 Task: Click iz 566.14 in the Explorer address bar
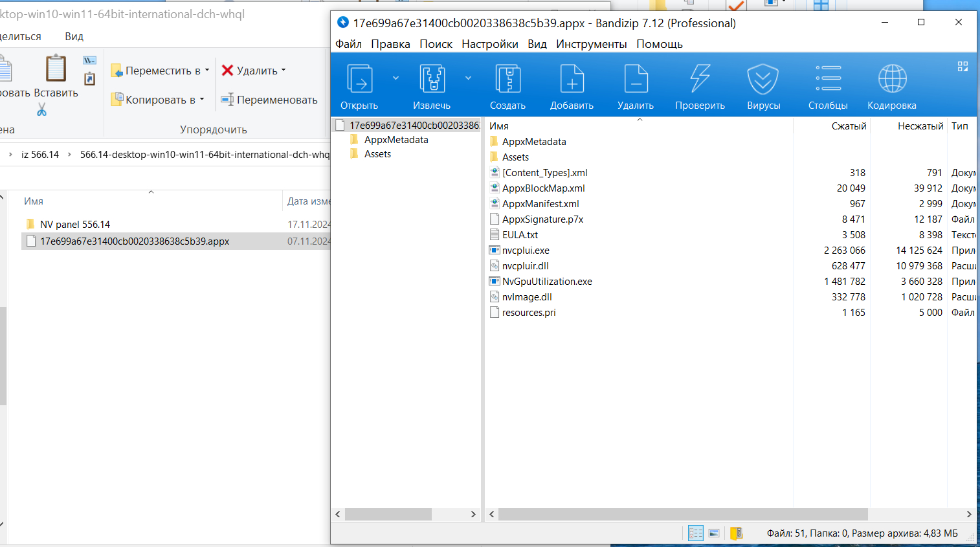40,155
